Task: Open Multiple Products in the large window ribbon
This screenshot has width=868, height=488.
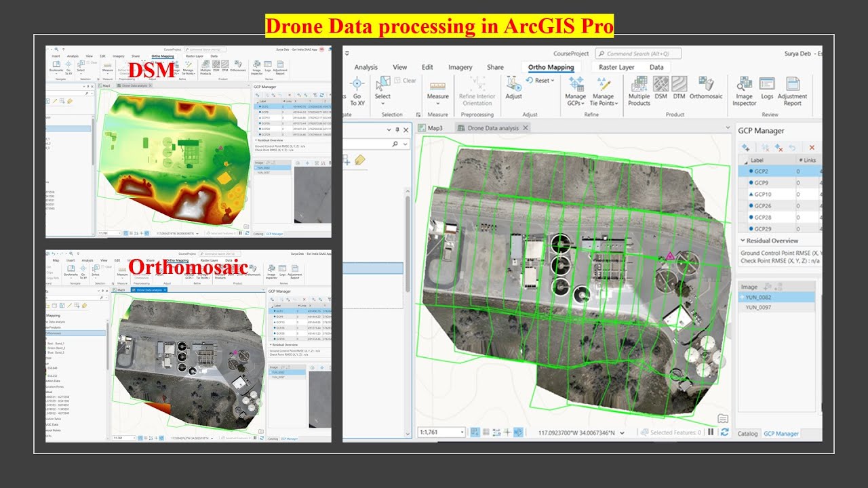Action: click(639, 91)
